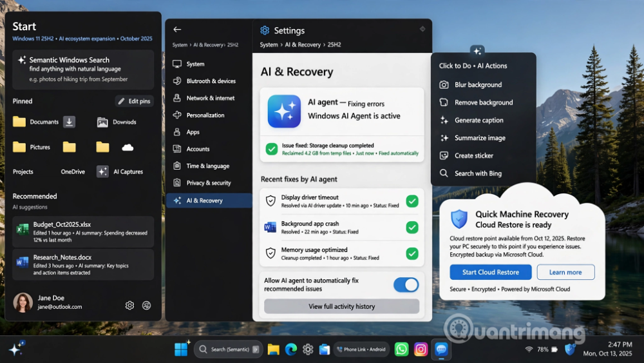Click the Search (Semantic) taskbar box
The width and height of the screenshot is (644, 363).
coord(229,349)
